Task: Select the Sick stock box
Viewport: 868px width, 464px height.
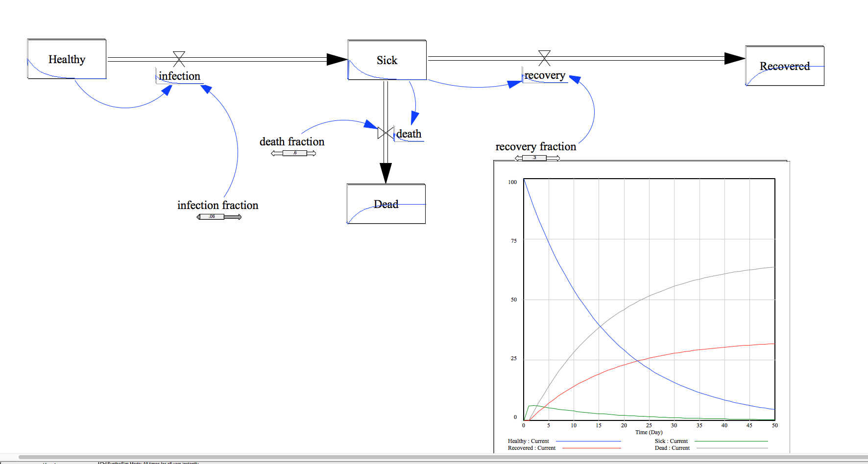Action: (x=387, y=60)
